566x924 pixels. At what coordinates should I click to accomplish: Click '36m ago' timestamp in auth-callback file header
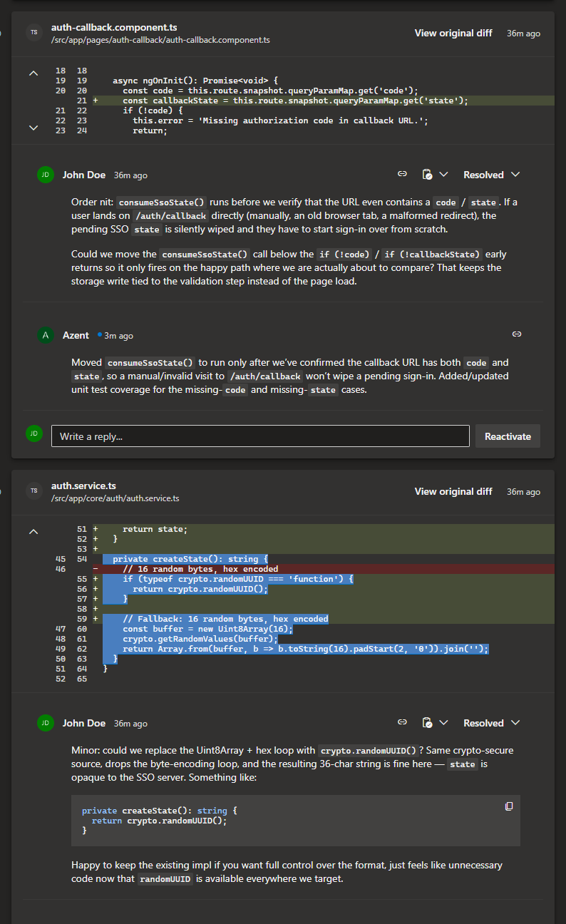pyautogui.click(x=523, y=34)
